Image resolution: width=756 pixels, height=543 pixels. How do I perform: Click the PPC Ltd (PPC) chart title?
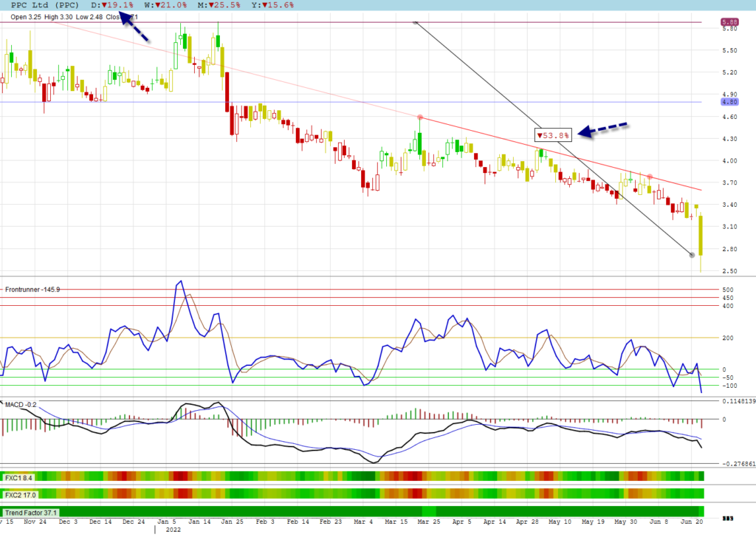click(x=45, y=5)
